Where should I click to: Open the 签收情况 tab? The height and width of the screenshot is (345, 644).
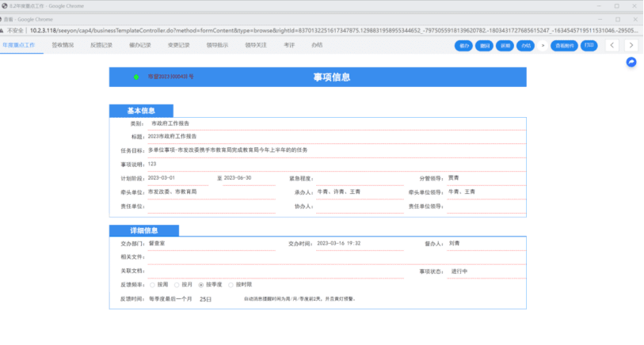coord(63,45)
